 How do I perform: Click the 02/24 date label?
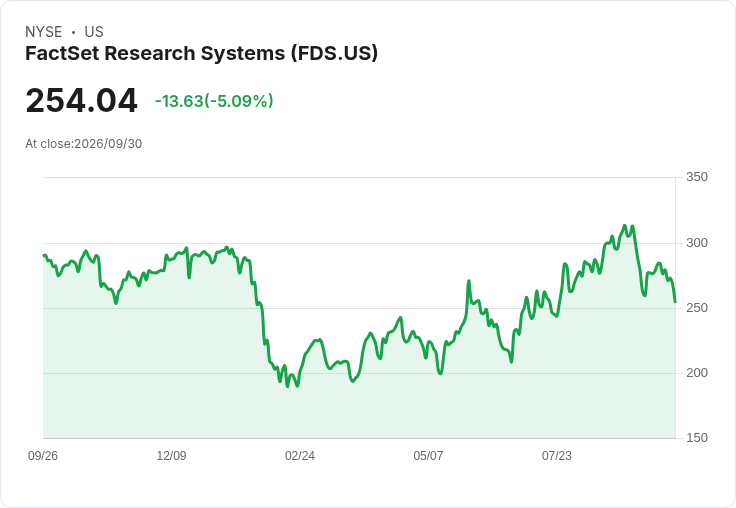click(x=299, y=455)
